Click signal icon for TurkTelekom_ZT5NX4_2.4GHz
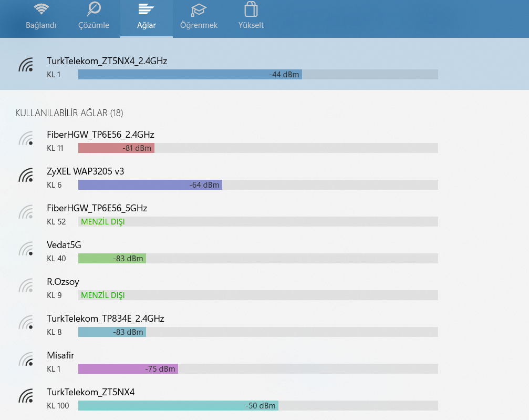 (26, 65)
